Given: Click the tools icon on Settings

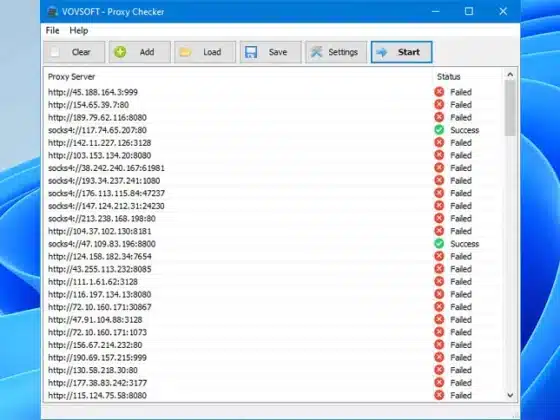Looking at the screenshot, I should coord(316,52).
